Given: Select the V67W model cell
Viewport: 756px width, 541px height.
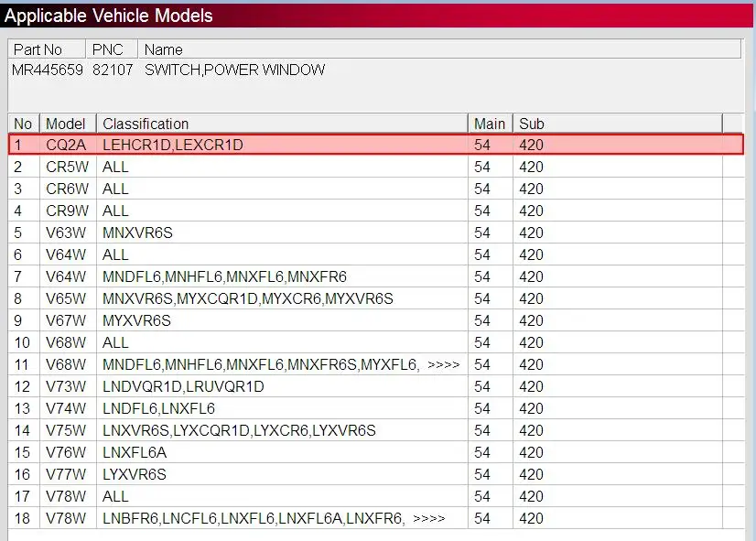Looking at the screenshot, I should click(66, 320).
